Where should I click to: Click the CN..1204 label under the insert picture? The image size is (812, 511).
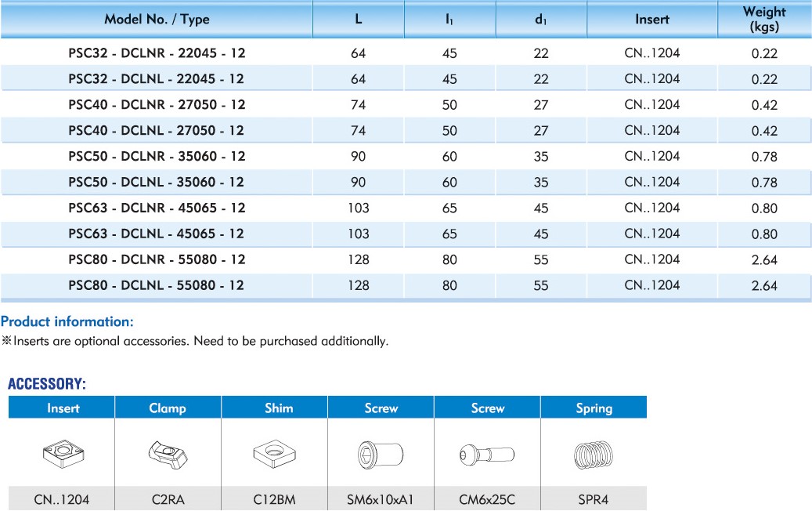click(x=62, y=499)
